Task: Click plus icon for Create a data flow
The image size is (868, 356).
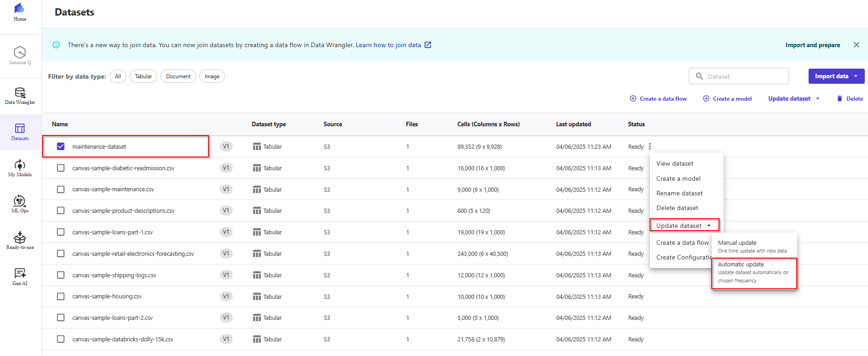Action: (633, 98)
